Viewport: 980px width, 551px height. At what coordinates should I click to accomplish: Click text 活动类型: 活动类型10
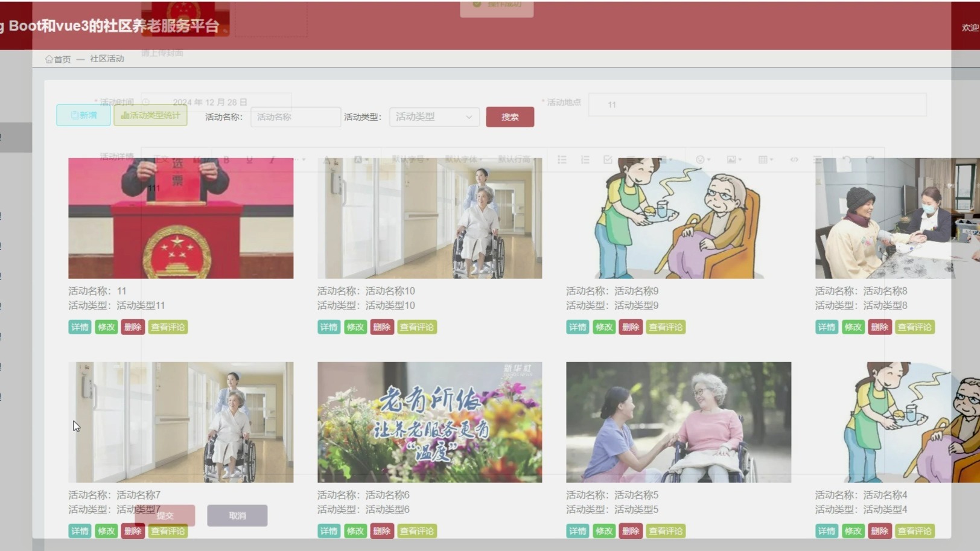click(366, 305)
